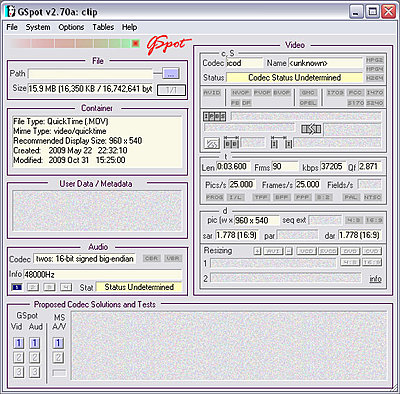
Task: Click the NTSC indicator
Action: click(372, 197)
